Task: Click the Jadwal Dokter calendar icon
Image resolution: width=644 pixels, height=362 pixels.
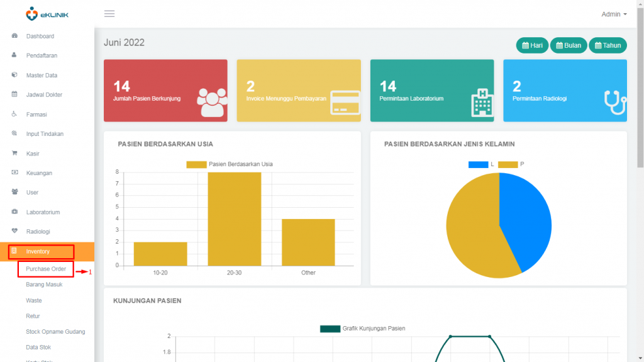Action: tap(14, 94)
